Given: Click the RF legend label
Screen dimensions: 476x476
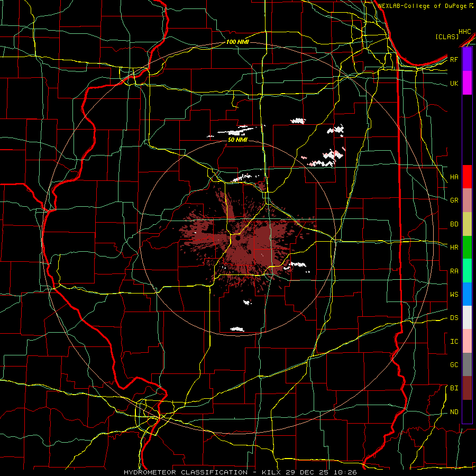Looking at the screenshot, I should pyautogui.click(x=454, y=59).
